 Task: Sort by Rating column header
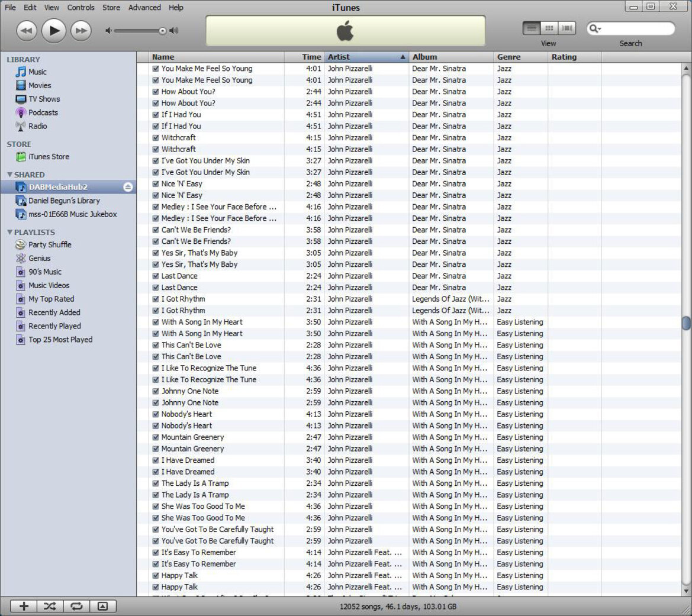pos(575,57)
